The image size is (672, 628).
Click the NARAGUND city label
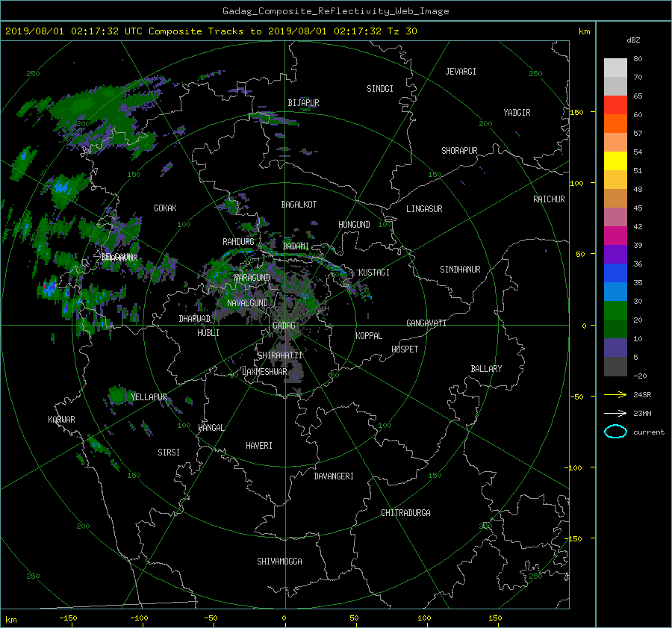pos(252,278)
